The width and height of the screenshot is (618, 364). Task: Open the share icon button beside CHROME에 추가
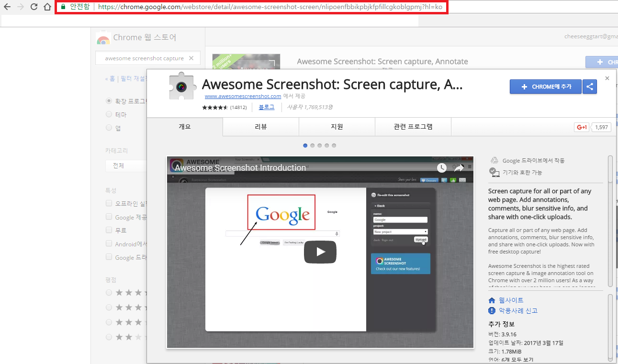590,87
